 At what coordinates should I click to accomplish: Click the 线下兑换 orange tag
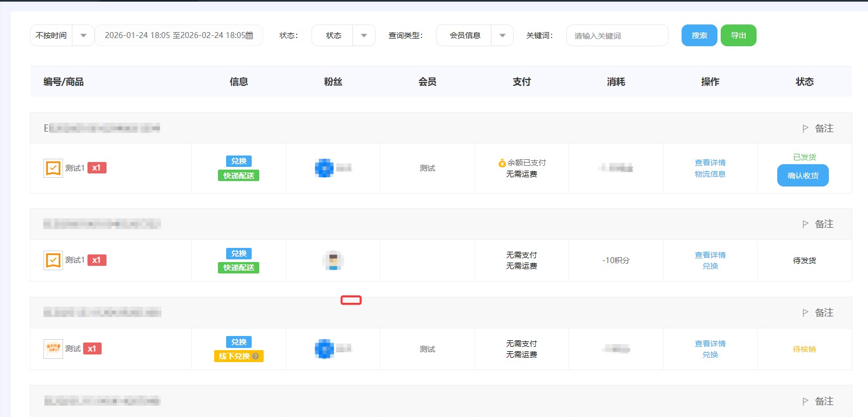tap(239, 356)
